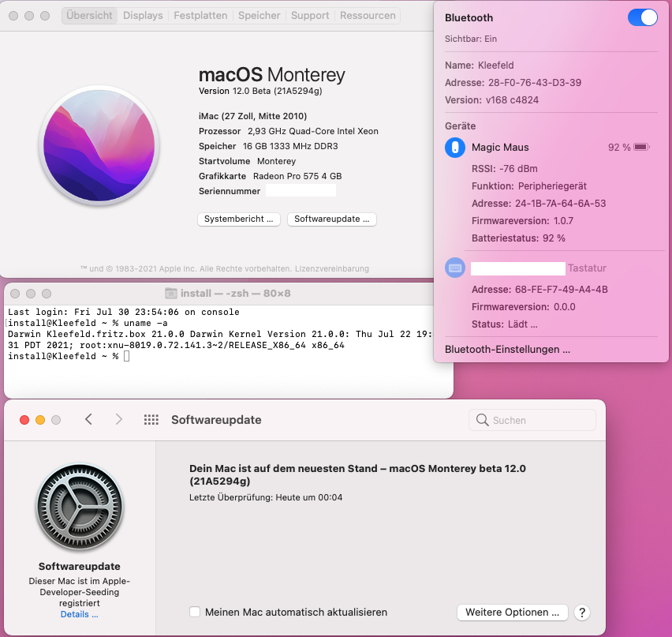Click the Softwareupdate gear icon
This screenshot has width=672, height=637.
pyautogui.click(x=80, y=507)
